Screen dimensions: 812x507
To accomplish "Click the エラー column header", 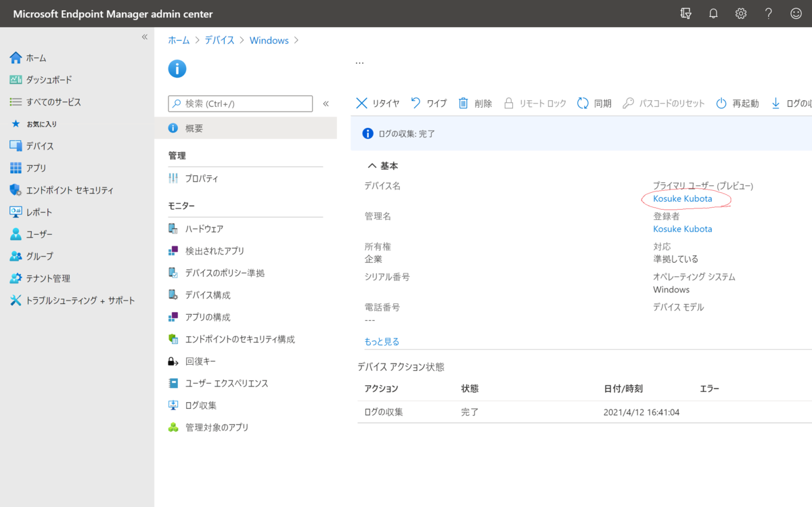I will [710, 389].
